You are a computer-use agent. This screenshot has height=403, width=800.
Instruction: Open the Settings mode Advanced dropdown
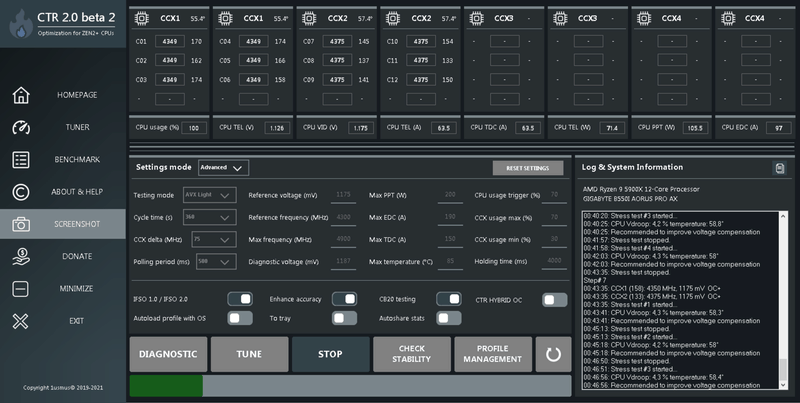[x=223, y=168]
